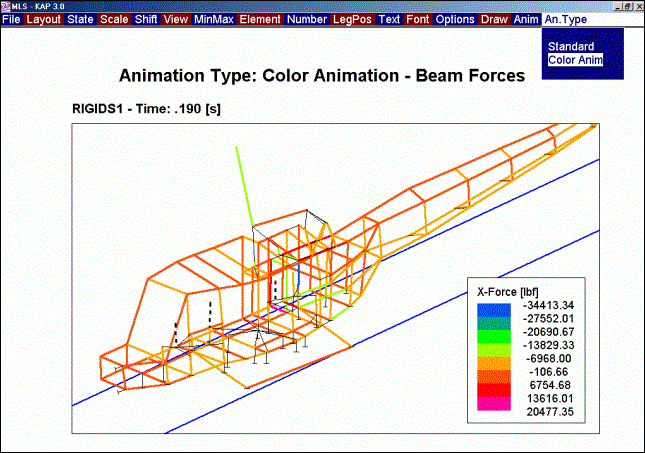Open the Number menu
645x453 pixels.
(309, 19)
